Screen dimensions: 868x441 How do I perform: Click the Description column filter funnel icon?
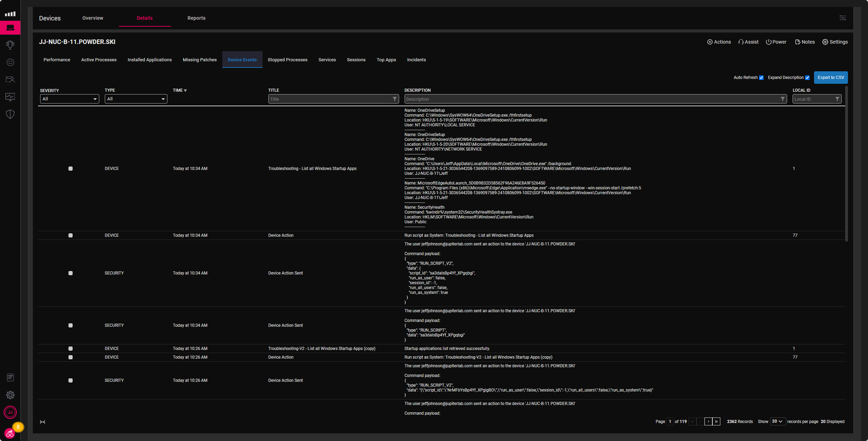click(x=783, y=99)
